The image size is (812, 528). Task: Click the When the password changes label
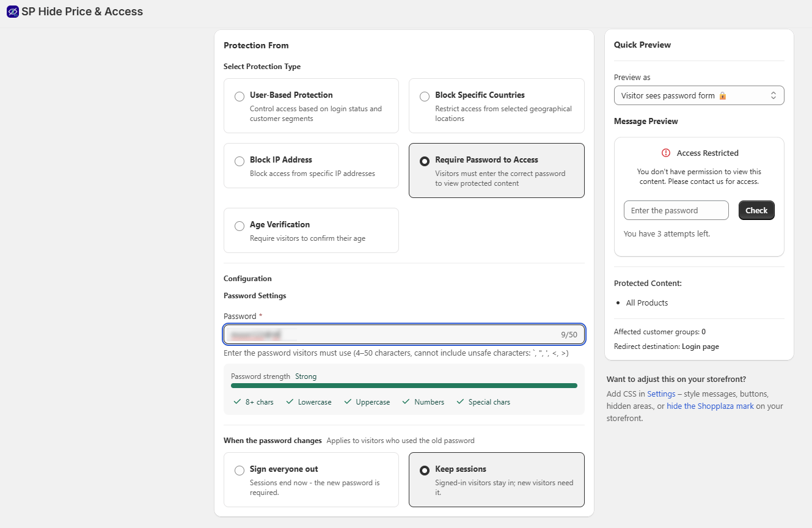pyautogui.click(x=272, y=441)
